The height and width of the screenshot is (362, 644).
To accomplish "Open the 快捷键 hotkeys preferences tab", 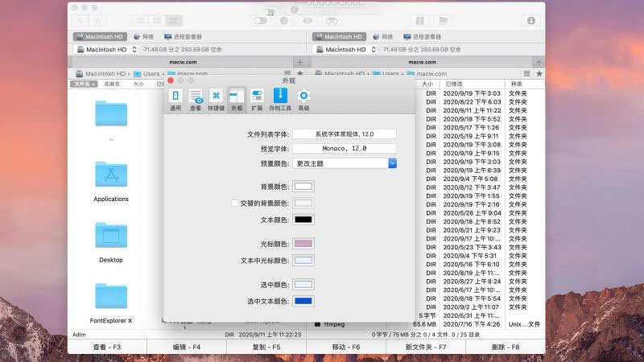I will 216,100.
